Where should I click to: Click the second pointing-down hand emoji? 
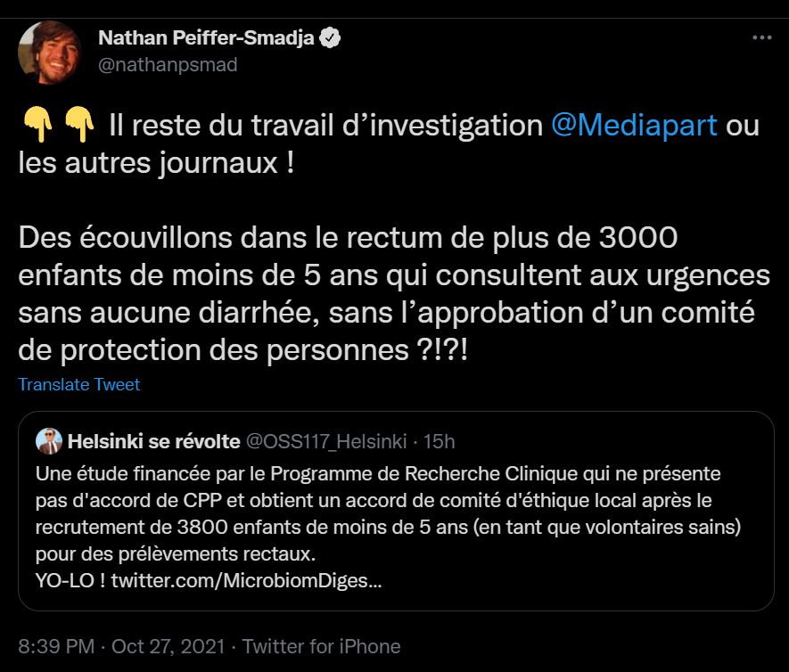click(x=79, y=125)
